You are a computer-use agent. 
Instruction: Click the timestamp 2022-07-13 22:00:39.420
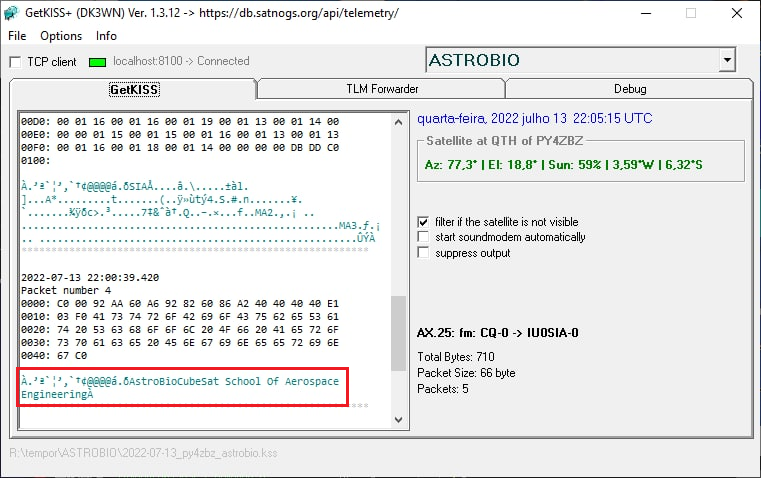(x=90, y=278)
